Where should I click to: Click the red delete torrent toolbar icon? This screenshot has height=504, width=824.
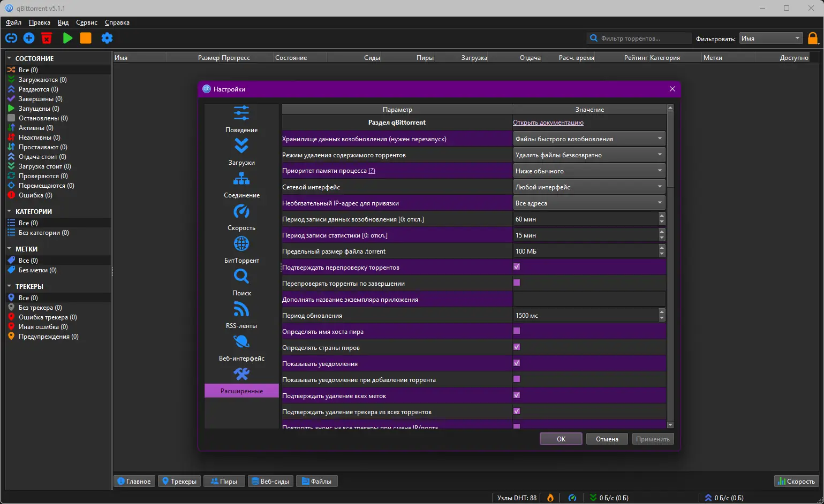pos(47,38)
